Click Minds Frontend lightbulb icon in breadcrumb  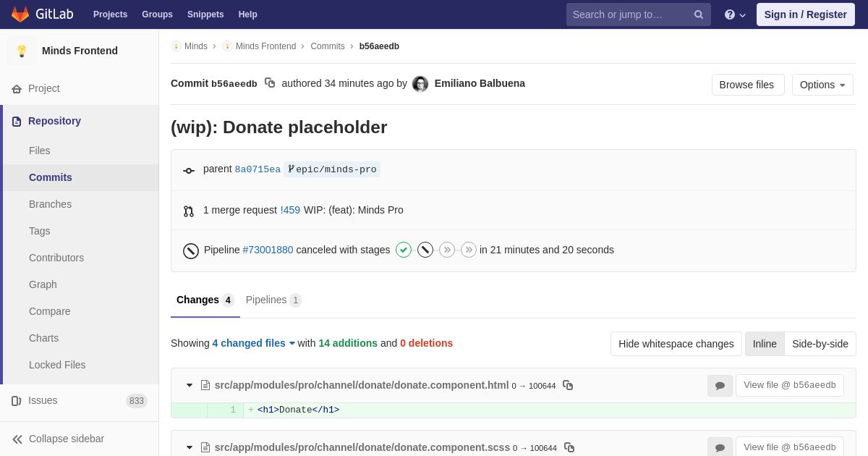227,46
